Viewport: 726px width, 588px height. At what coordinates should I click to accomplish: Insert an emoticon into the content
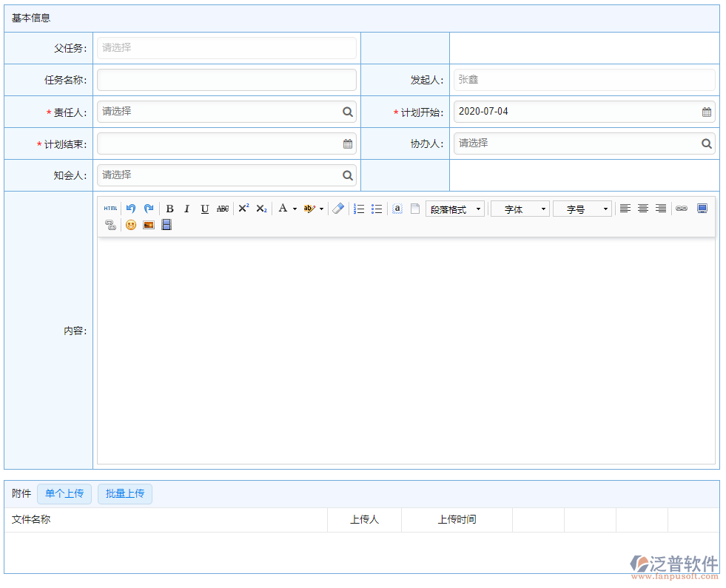pos(130,225)
